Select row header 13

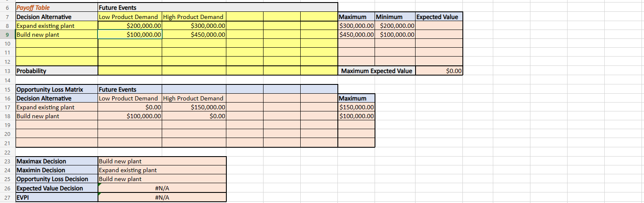[7, 71]
